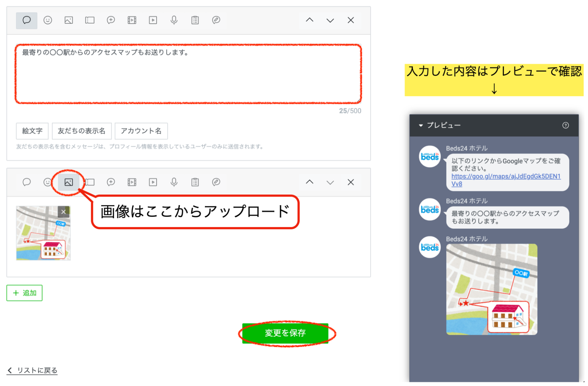588x386 pixels.
Task: Insert 友だちの表示名 placeholder
Action: pyautogui.click(x=81, y=131)
